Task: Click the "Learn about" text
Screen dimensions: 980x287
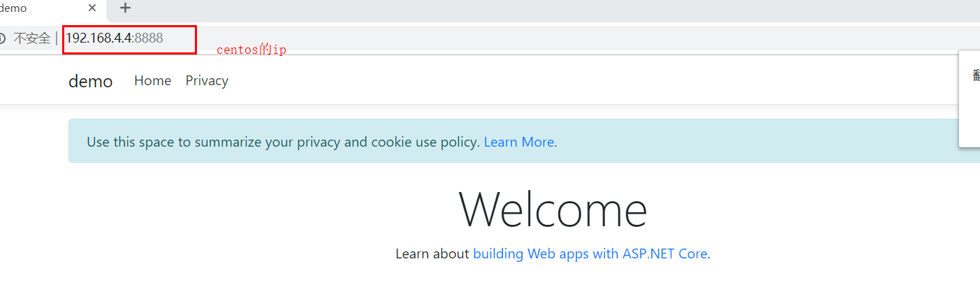Action: pyautogui.click(x=432, y=253)
